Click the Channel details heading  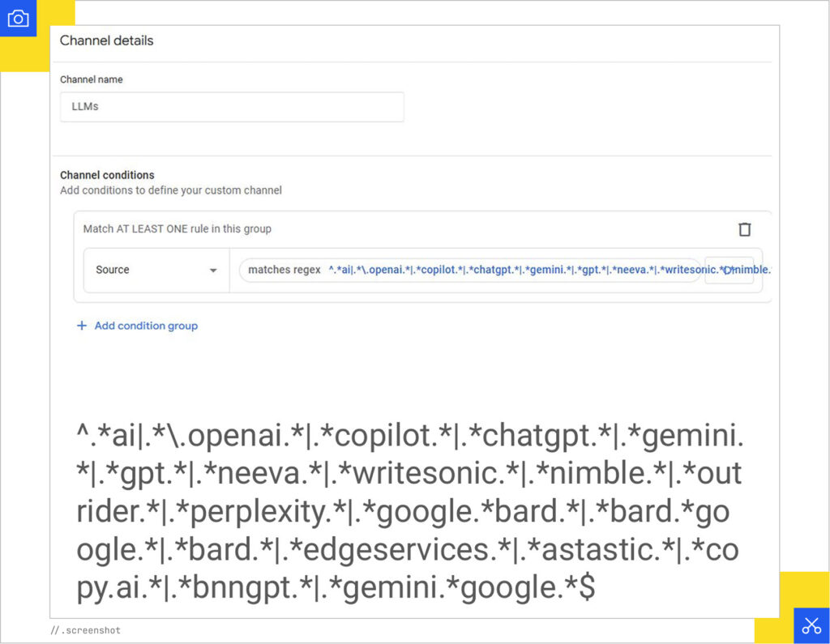[106, 41]
